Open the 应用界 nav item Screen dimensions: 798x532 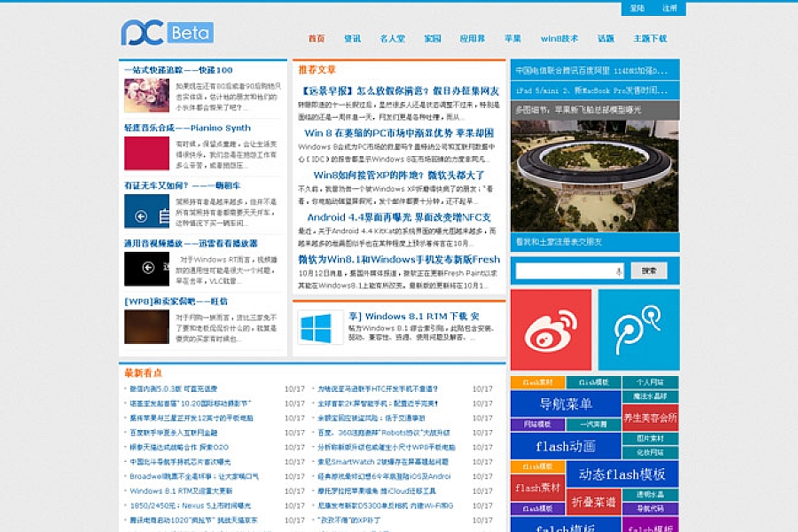(473, 38)
